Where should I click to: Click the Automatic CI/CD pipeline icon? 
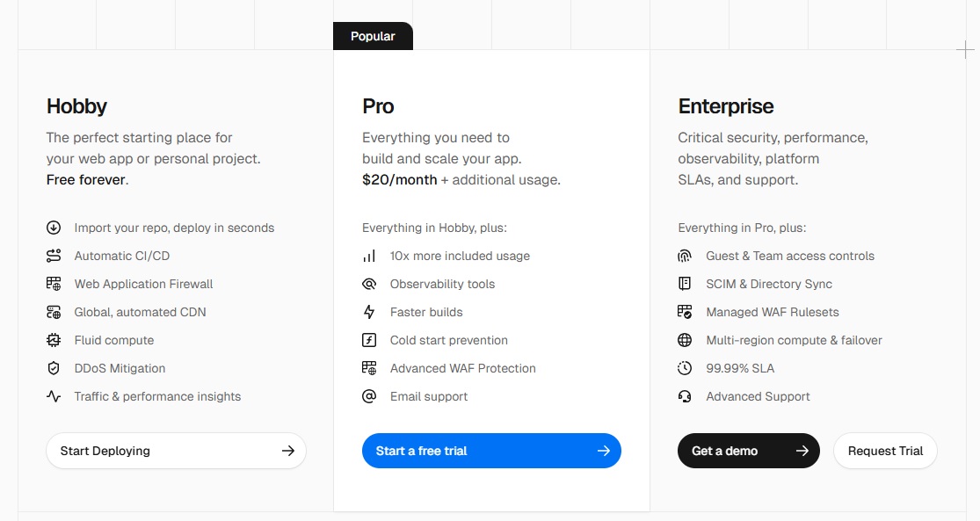pyautogui.click(x=54, y=257)
